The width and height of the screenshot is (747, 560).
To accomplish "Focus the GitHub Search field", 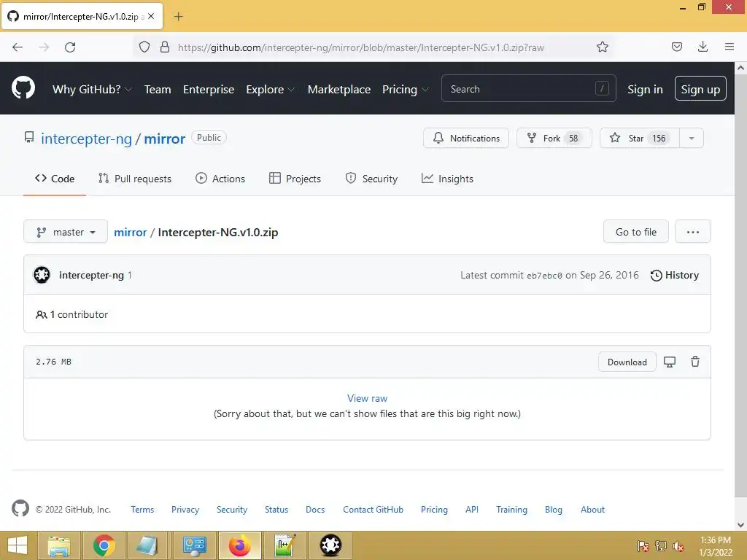I will [x=528, y=88].
